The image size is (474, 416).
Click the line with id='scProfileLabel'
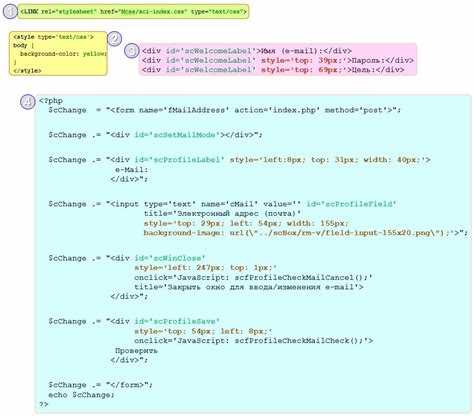239,160
